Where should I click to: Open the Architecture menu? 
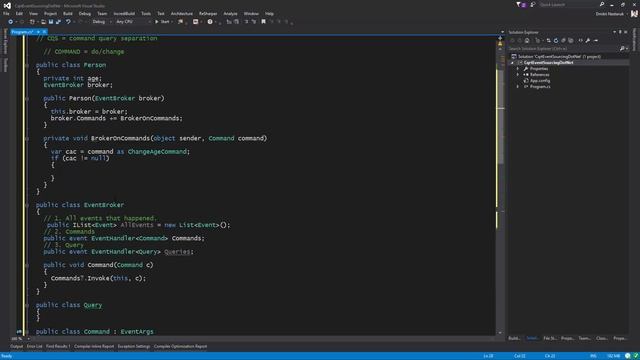tap(182, 13)
